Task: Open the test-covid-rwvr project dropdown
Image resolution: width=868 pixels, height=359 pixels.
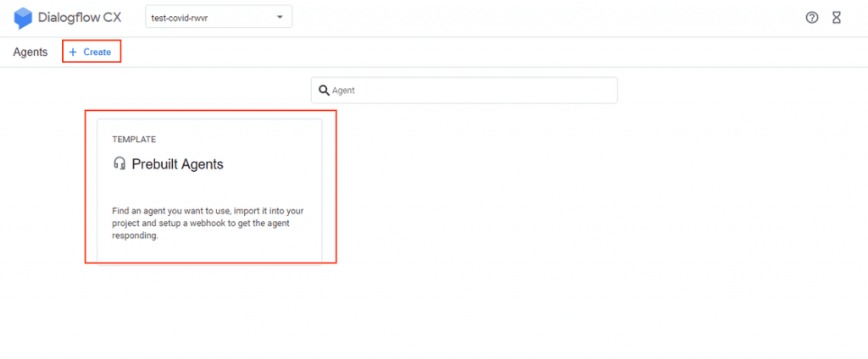Action: pyautogui.click(x=219, y=17)
